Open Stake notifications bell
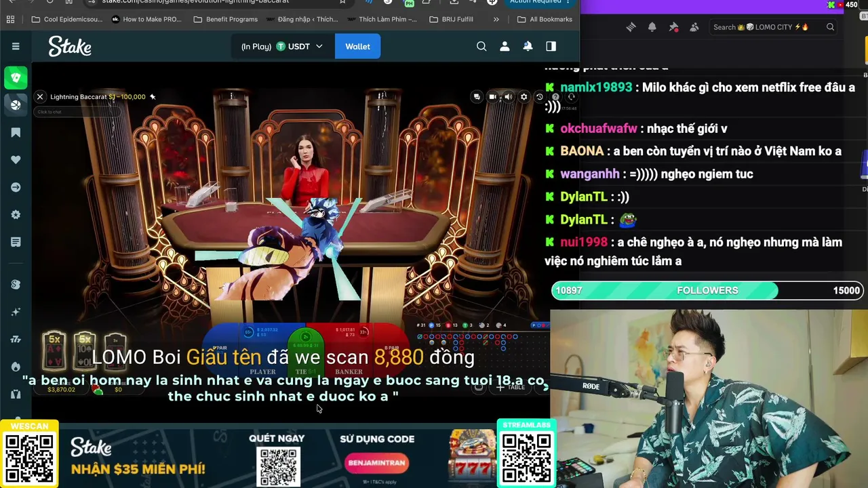 (528, 46)
